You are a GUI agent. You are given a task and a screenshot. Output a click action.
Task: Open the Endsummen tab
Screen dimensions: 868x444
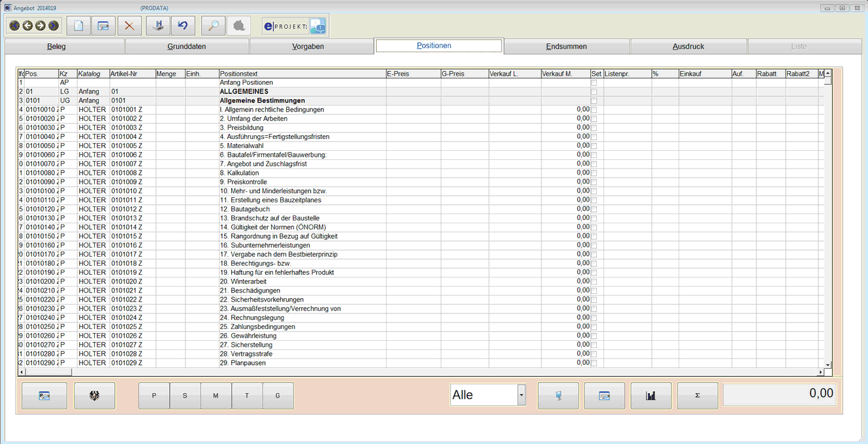(x=567, y=46)
